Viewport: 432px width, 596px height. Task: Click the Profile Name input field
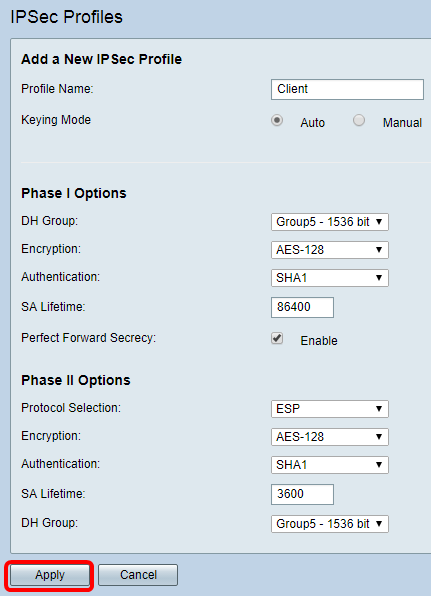347,89
